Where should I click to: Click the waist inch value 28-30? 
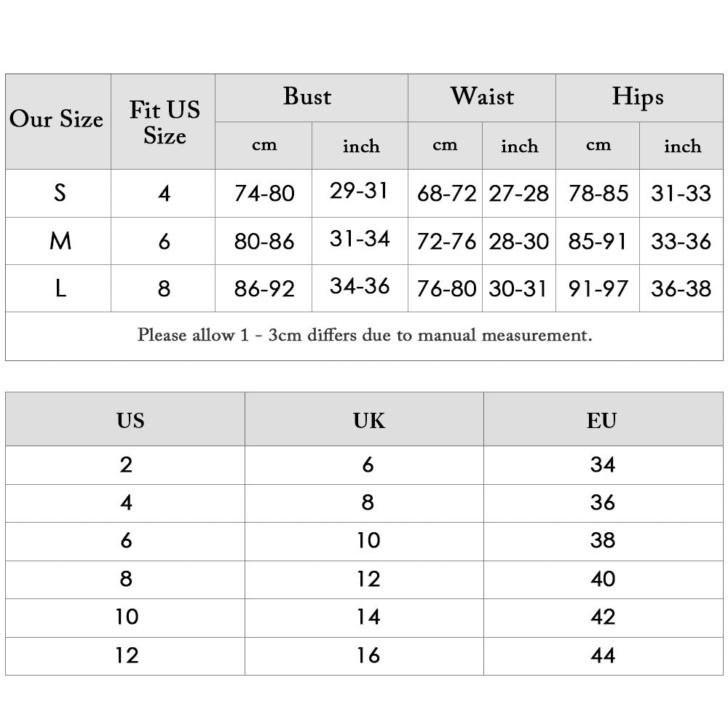519,241
